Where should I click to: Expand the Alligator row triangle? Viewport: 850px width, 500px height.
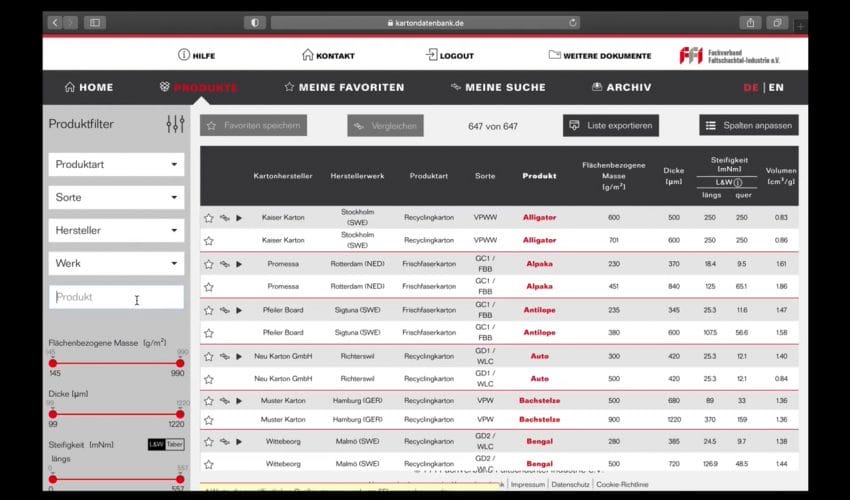click(239, 218)
